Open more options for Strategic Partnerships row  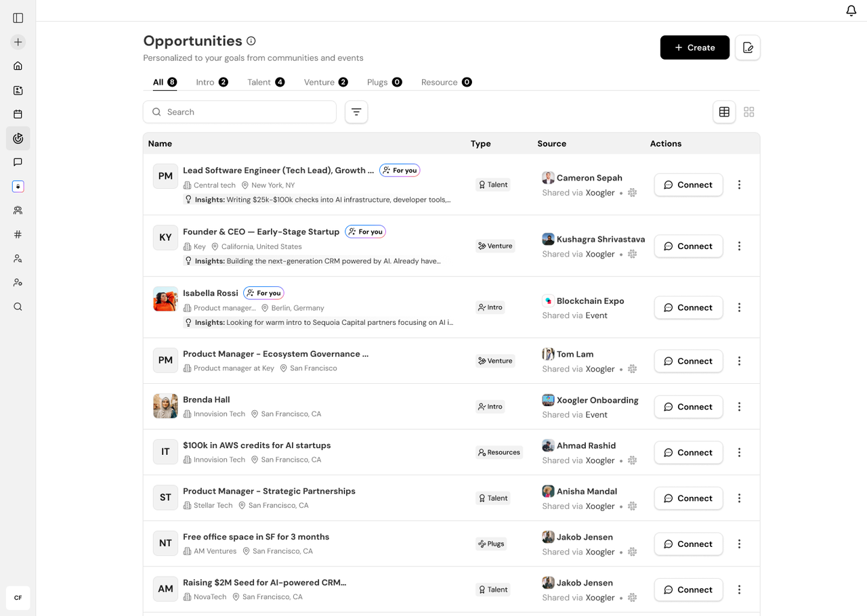coord(740,498)
